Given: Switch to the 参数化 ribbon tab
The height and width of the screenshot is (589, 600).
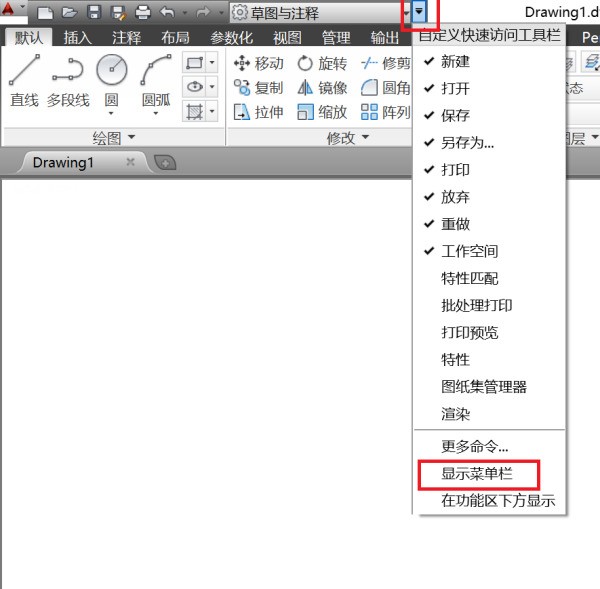Looking at the screenshot, I should coord(231,38).
